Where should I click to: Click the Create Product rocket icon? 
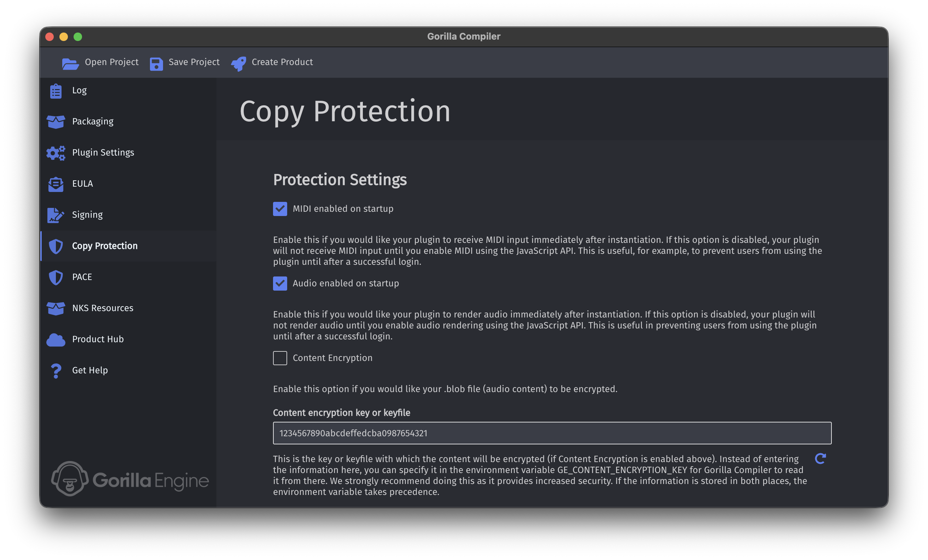pos(239,64)
